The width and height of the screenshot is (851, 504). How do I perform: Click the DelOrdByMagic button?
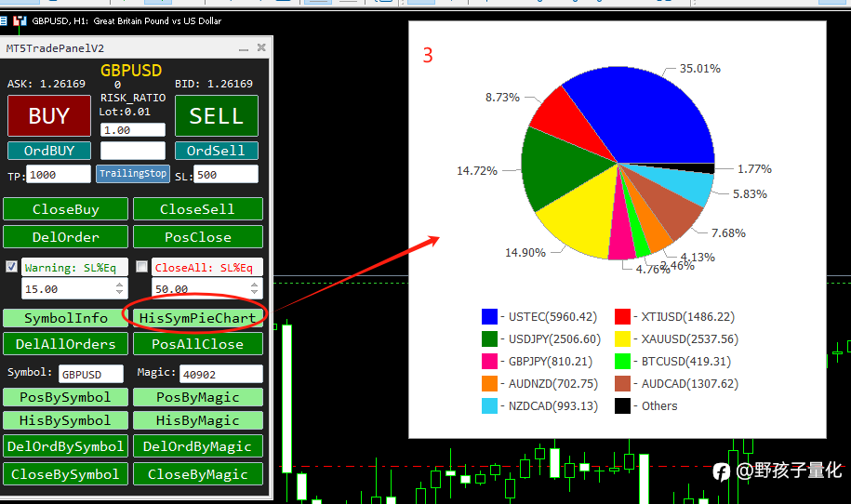pyautogui.click(x=197, y=446)
